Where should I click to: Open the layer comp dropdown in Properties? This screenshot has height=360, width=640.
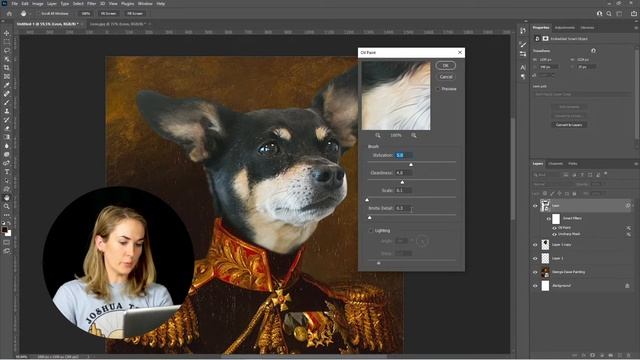tap(583, 94)
